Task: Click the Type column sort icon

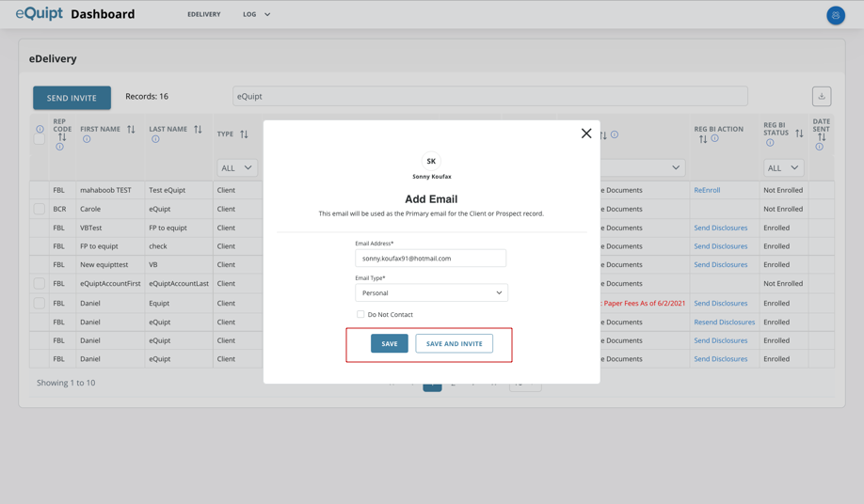Action: pyautogui.click(x=244, y=134)
